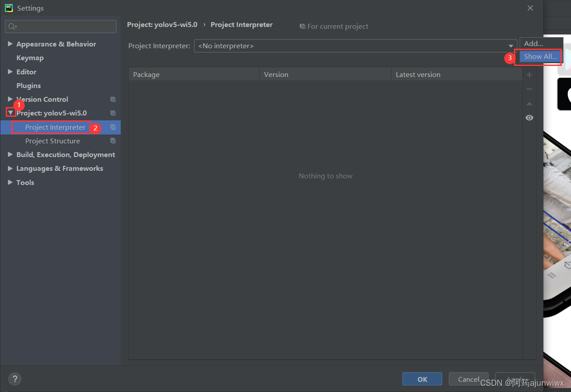Sort by the Package column header
The height and width of the screenshot is (392, 571).
(x=194, y=74)
